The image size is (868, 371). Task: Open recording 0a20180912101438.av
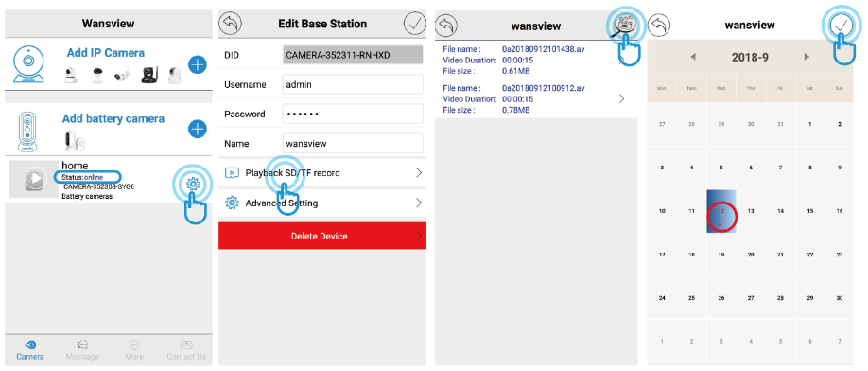[x=536, y=60]
